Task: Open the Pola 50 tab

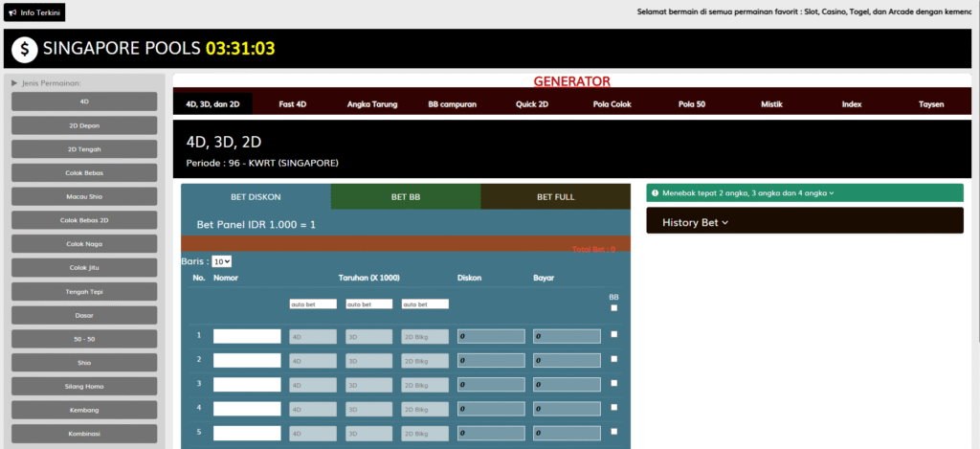Action: point(692,104)
